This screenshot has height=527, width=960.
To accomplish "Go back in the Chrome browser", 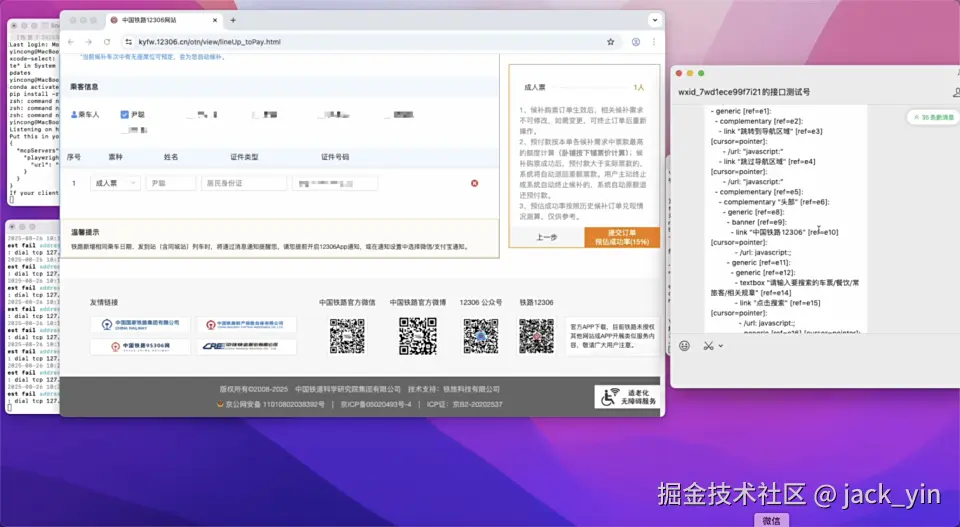I will tap(71, 42).
